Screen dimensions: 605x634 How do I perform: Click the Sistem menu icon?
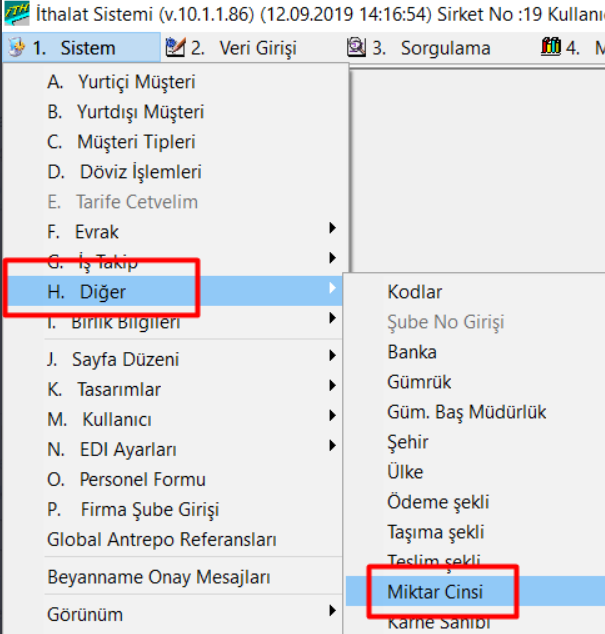point(16,47)
